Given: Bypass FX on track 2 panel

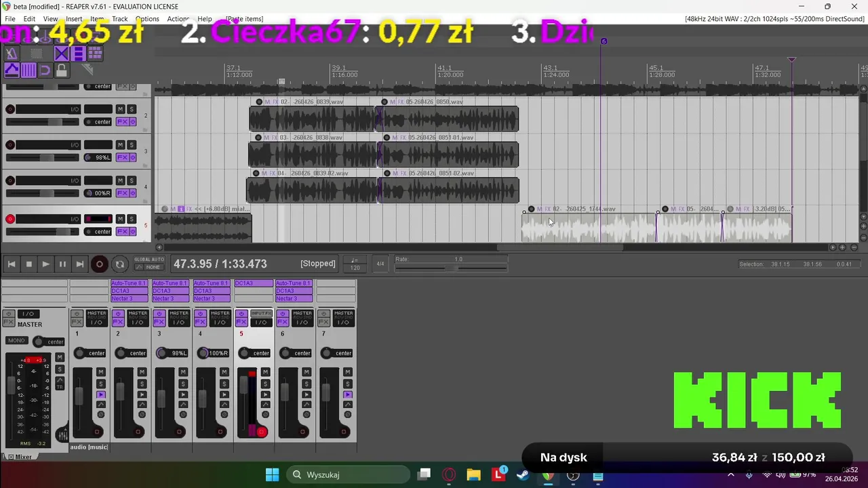Looking at the screenshot, I should [x=132, y=122].
